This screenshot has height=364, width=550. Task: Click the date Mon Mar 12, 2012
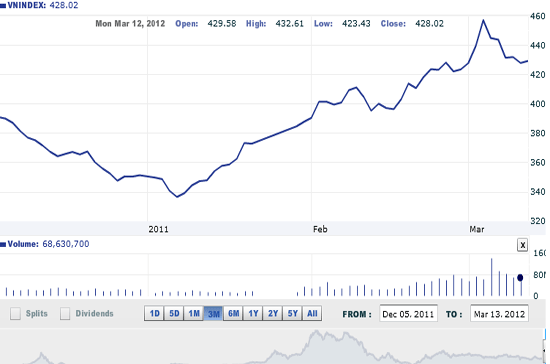click(130, 23)
